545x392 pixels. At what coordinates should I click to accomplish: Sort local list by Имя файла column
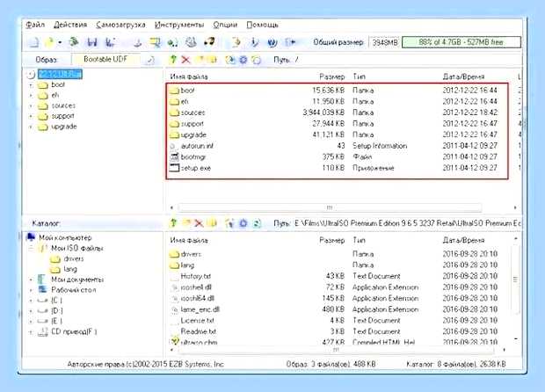pyautogui.click(x=189, y=240)
